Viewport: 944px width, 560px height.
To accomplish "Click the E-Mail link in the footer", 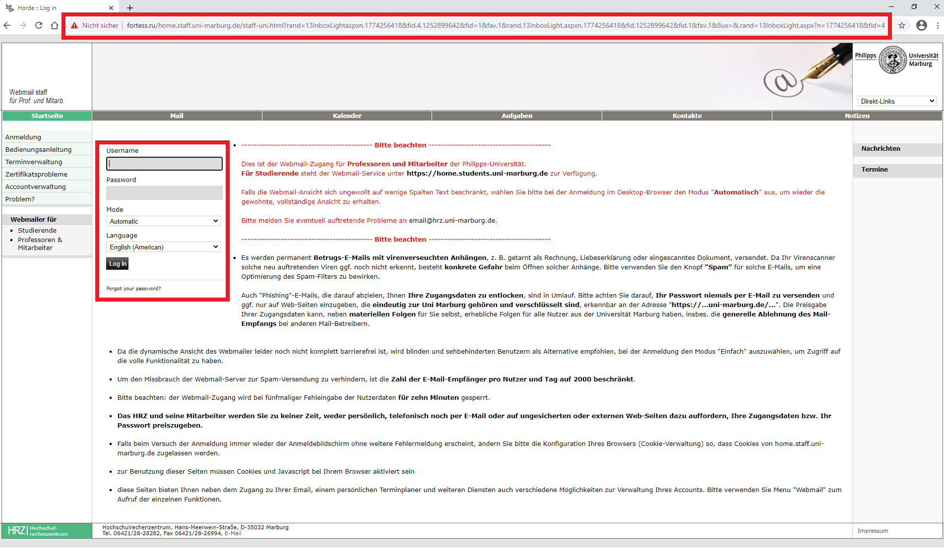I will 233,534.
